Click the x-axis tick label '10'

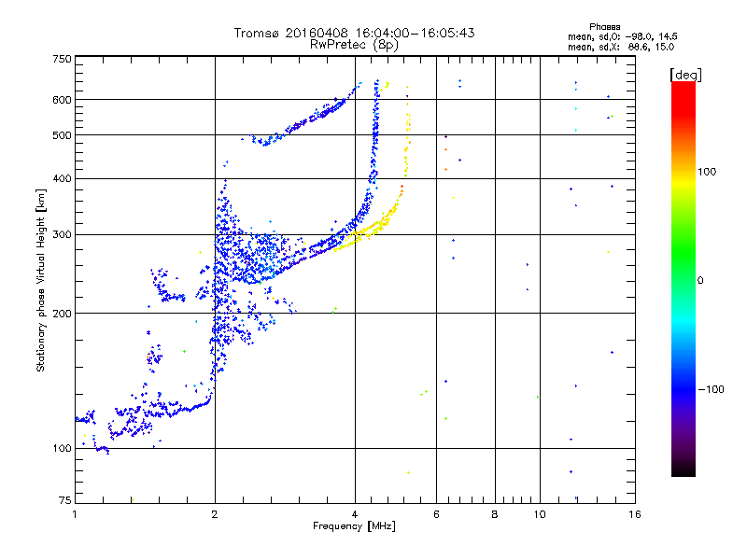point(540,514)
